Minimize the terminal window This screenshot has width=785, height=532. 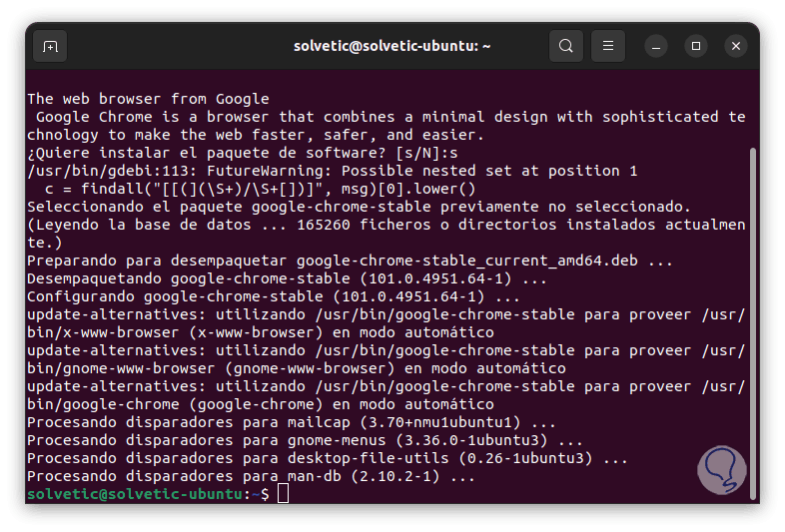(656, 46)
